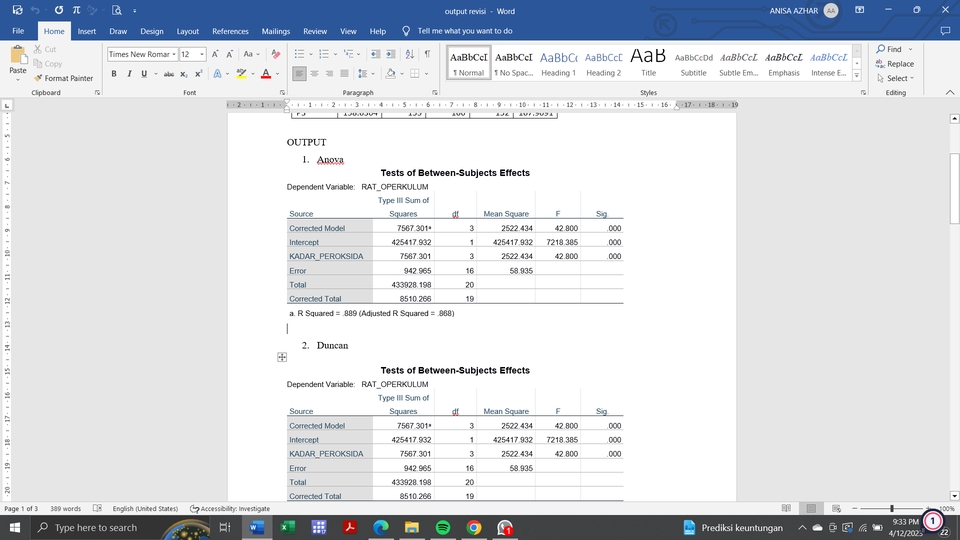Image resolution: width=960 pixels, height=540 pixels.
Task: Click the AutoSave/Save icon in title bar
Action: [17, 10]
